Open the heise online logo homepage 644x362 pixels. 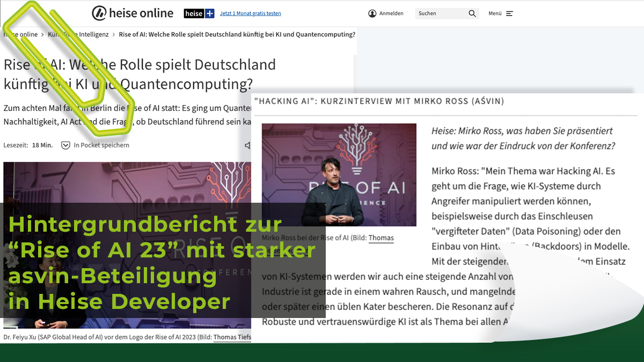click(133, 13)
